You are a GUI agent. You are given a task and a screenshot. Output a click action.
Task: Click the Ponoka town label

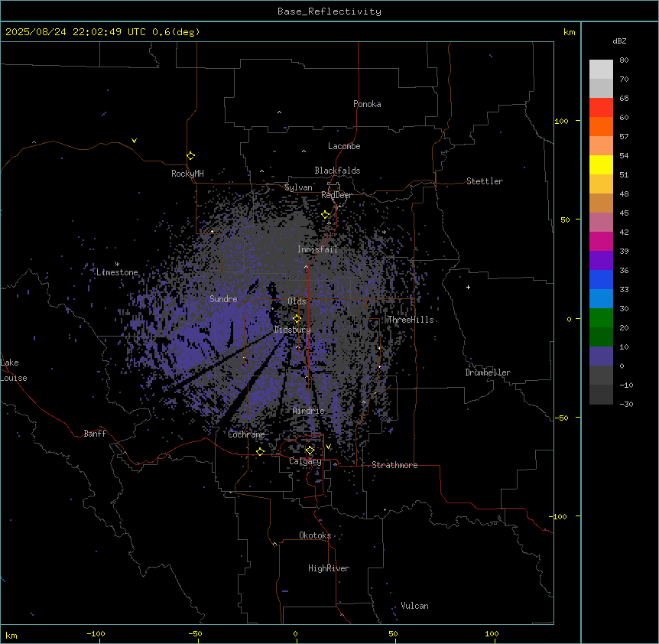point(367,104)
